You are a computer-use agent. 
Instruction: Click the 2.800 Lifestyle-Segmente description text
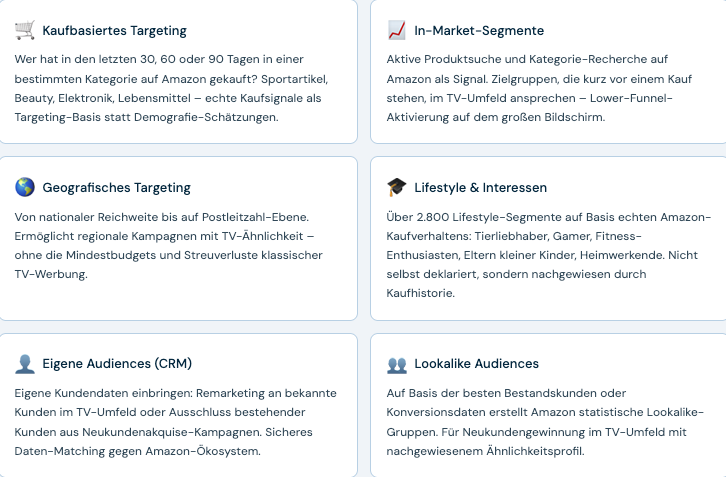[x=549, y=255]
